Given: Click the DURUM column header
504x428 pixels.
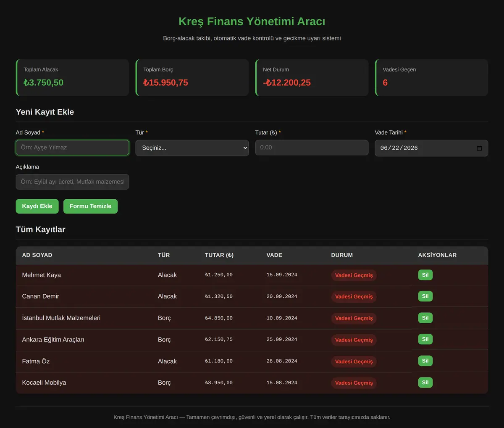Looking at the screenshot, I should click(x=342, y=255).
